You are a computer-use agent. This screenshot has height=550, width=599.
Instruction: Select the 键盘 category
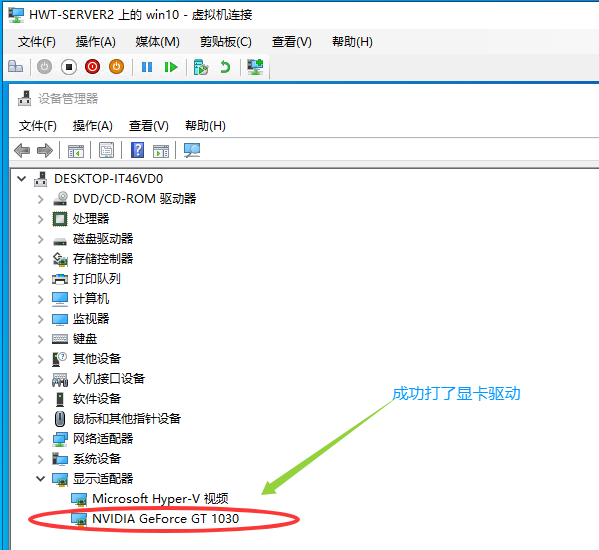pos(85,338)
